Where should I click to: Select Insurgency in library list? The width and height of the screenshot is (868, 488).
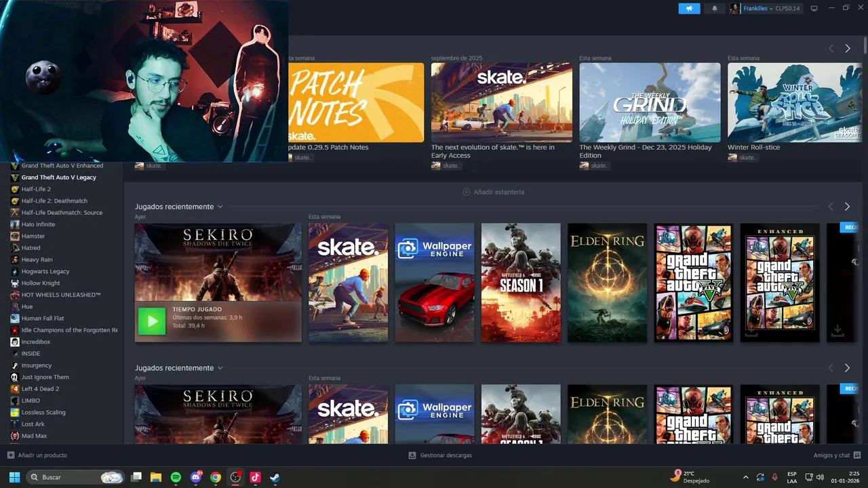pyautogui.click(x=37, y=365)
